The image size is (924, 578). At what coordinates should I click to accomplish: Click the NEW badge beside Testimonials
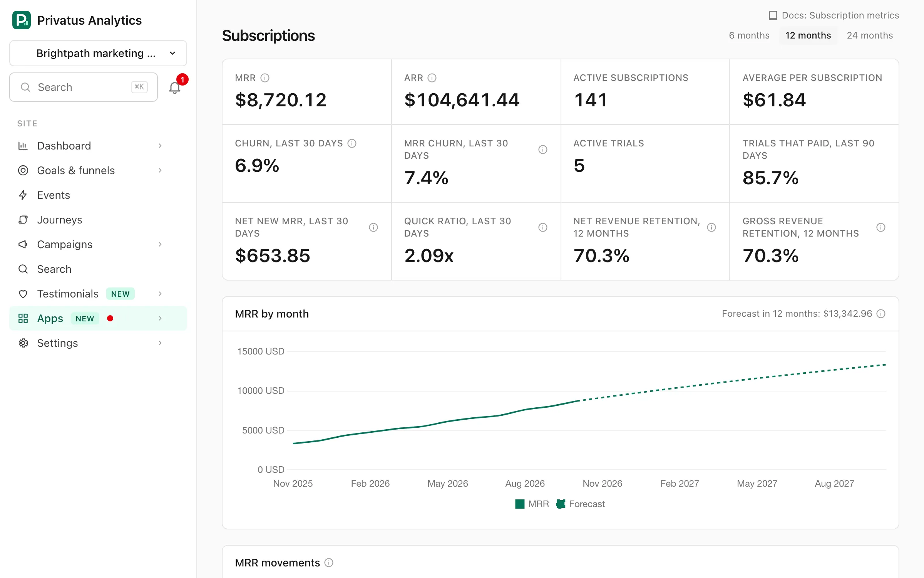point(121,294)
